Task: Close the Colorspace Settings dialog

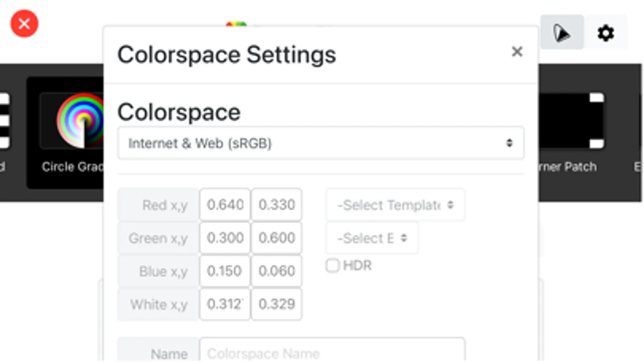Action: pyautogui.click(x=517, y=51)
